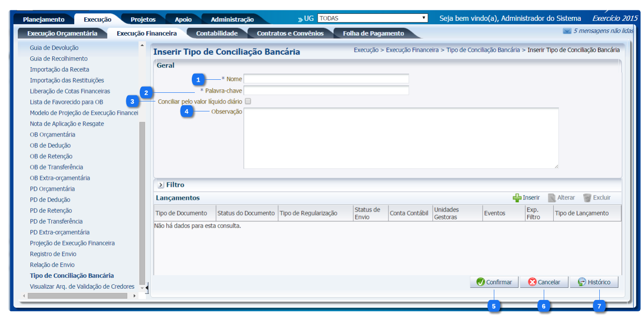This screenshot has width=644, height=316.
Task: Collapse the left sidebar with splitter arrow
Action: (147, 287)
